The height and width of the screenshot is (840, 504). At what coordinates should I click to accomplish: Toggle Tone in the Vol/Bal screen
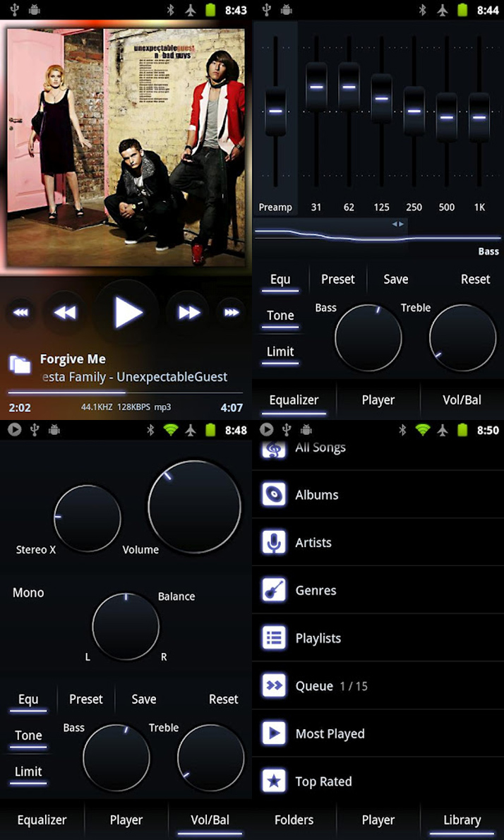(x=28, y=737)
